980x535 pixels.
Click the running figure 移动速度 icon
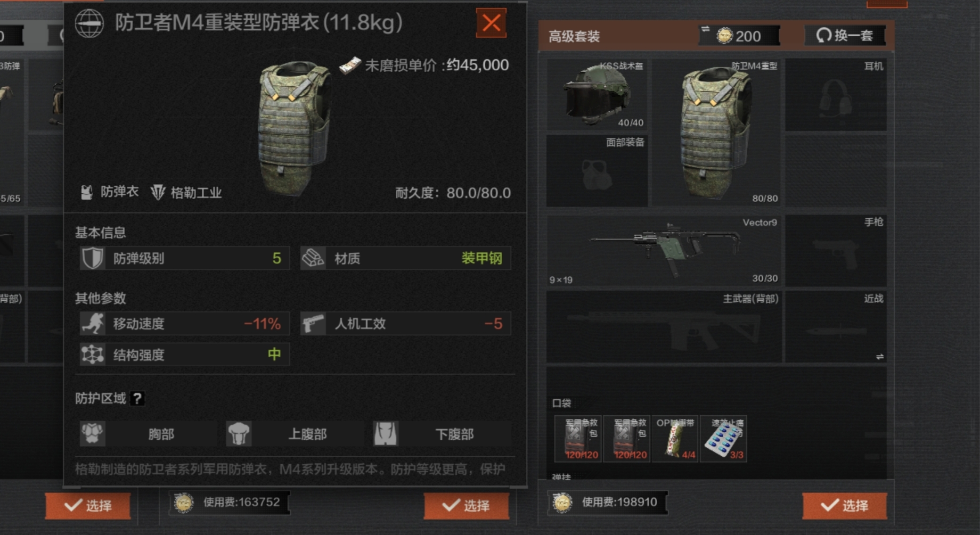coord(93,324)
